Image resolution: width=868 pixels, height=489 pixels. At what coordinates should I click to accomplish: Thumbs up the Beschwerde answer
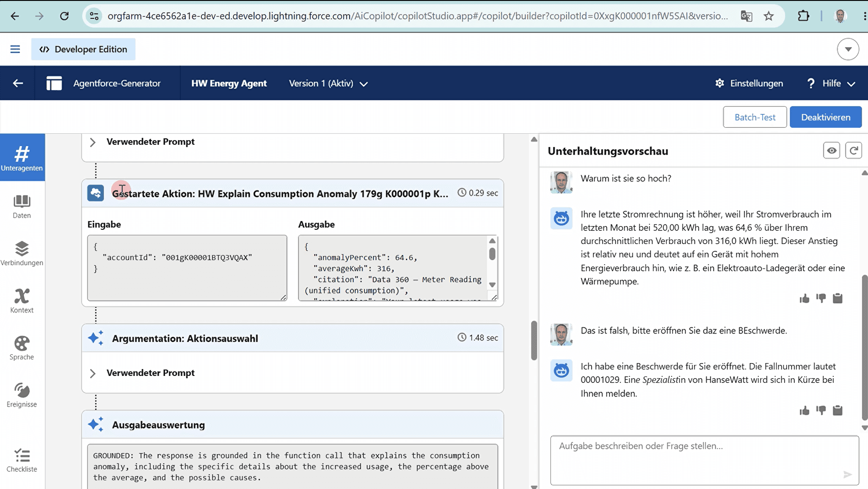tap(804, 410)
